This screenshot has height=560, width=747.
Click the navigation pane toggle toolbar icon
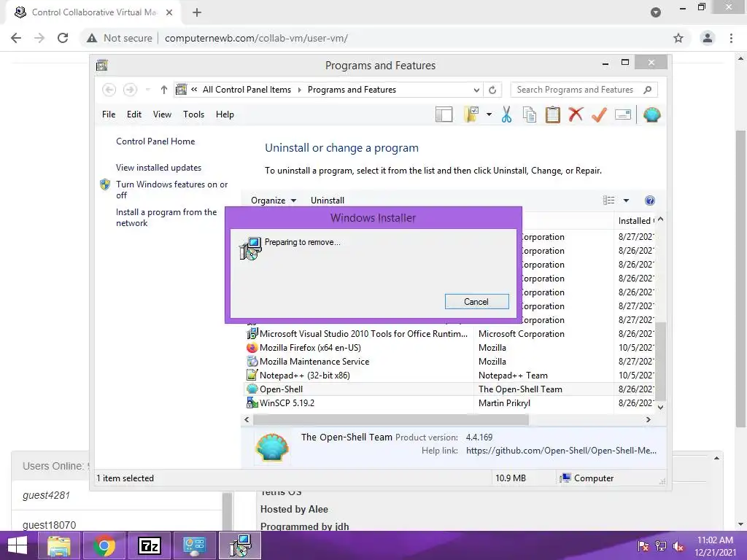tap(444, 114)
